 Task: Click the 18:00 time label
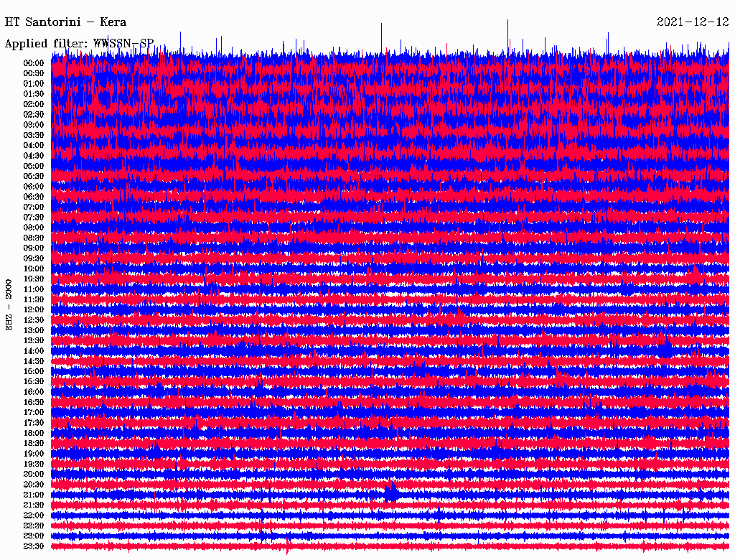click(x=34, y=434)
